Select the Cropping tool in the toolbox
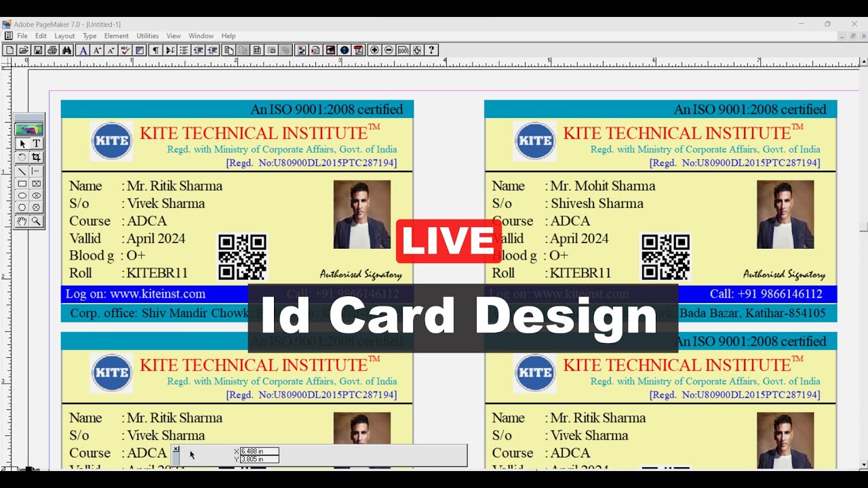Image resolution: width=868 pixels, height=488 pixels. [x=37, y=157]
